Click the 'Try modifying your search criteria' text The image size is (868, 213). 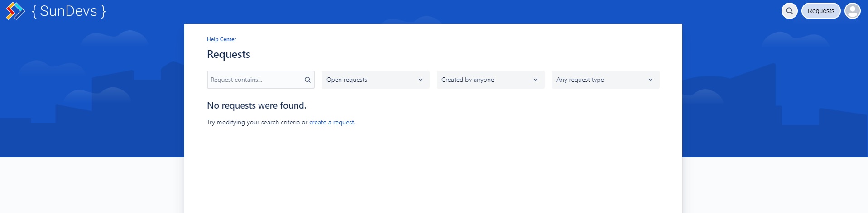click(x=254, y=122)
